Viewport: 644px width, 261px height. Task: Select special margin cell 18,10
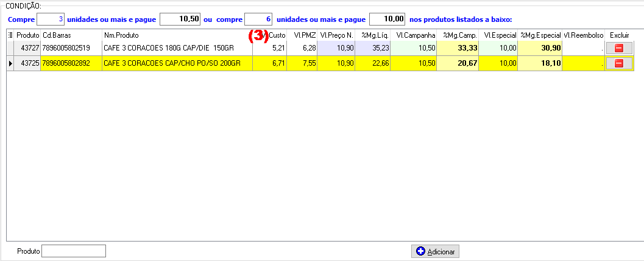pyautogui.click(x=540, y=63)
